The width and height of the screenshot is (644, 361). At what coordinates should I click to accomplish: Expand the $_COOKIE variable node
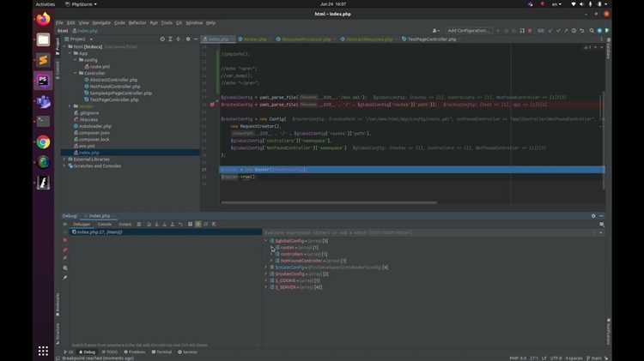(x=266, y=280)
